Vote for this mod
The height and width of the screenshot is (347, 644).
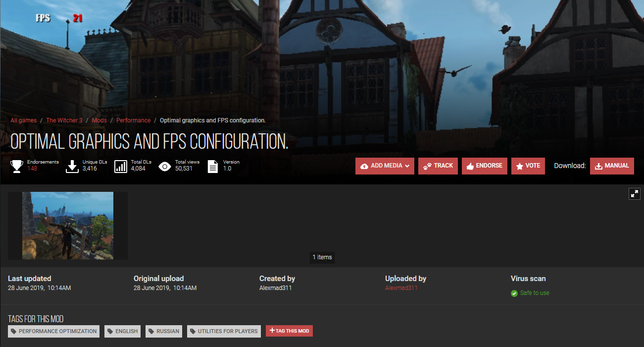tap(528, 166)
